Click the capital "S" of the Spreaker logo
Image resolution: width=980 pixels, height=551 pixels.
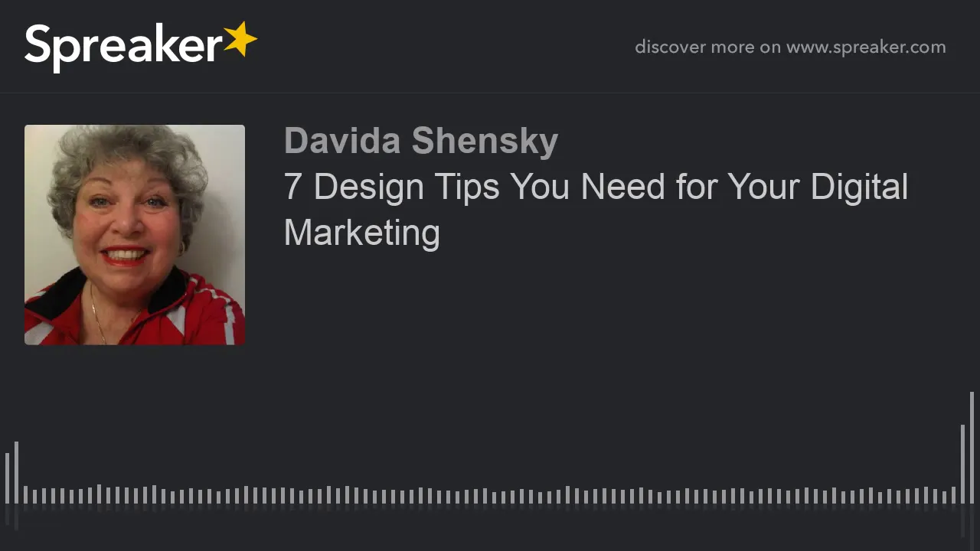(38, 44)
